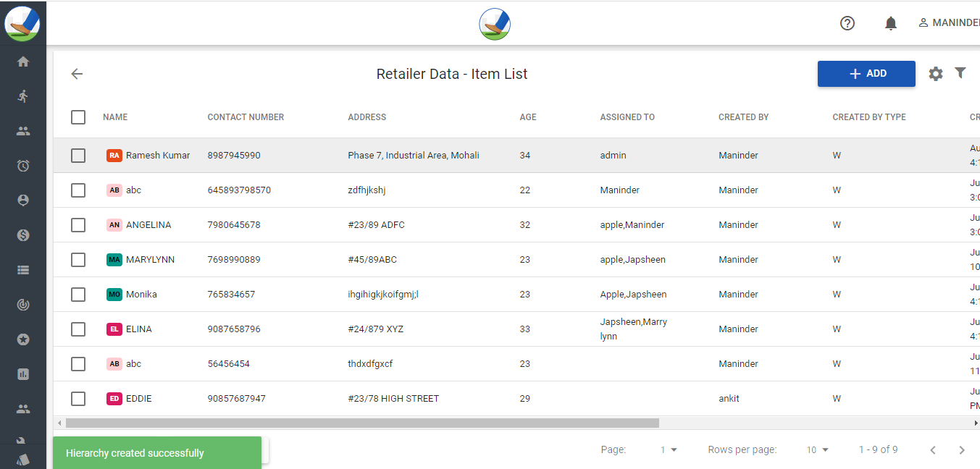Click the 1 - 9 of 9 count
980x469 pixels.
coord(879,450)
